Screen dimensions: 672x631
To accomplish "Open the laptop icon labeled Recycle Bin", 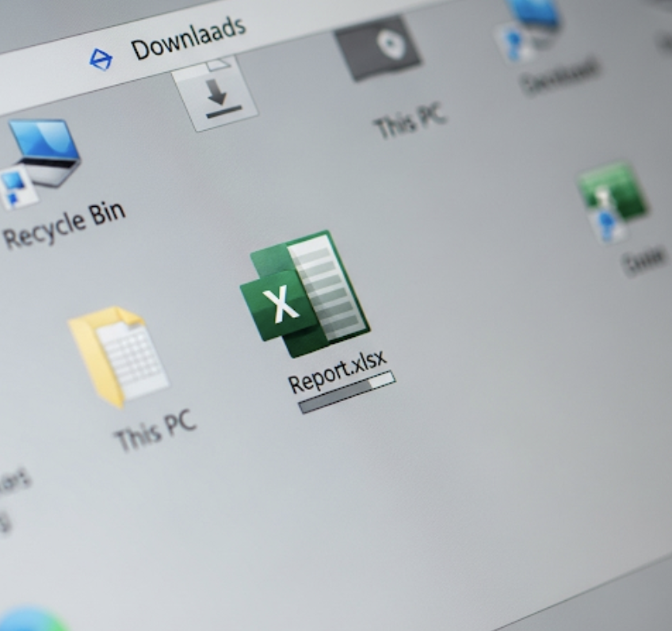I will (x=40, y=163).
